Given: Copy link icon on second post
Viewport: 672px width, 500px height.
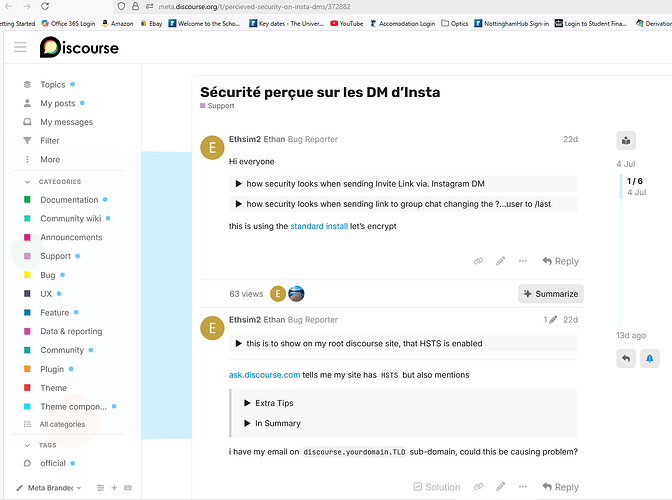Looking at the screenshot, I should pyautogui.click(x=478, y=487).
